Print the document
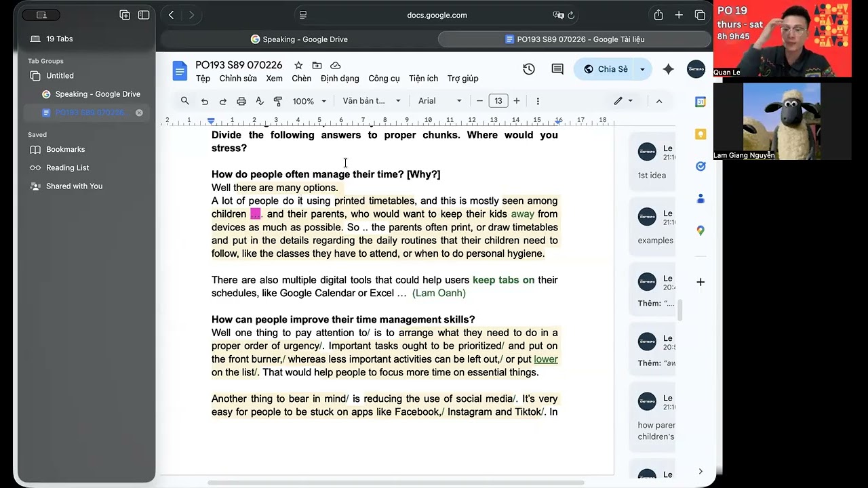Image resolution: width=868 pixels, height=488 pixels. click(241, 101)
